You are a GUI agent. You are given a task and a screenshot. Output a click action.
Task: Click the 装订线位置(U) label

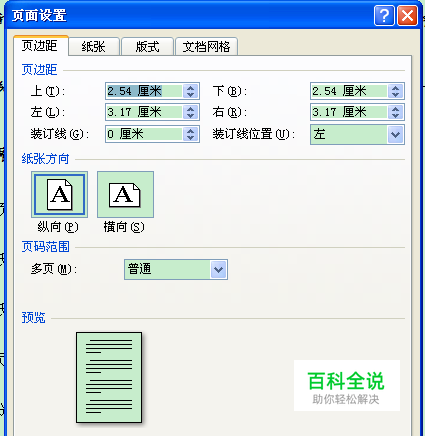(x=254, y=134)
